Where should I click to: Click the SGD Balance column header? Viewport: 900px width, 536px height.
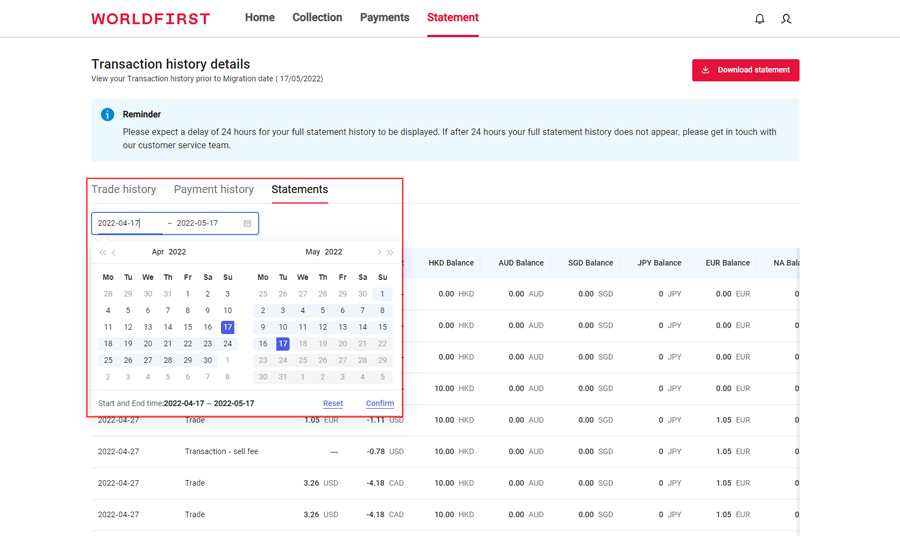(x=591, y=263)
